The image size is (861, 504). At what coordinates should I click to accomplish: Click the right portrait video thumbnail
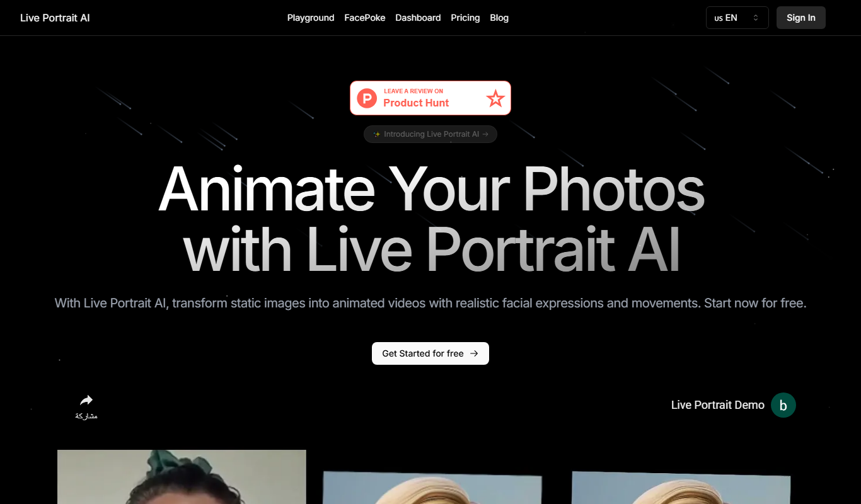coord(681,488)
